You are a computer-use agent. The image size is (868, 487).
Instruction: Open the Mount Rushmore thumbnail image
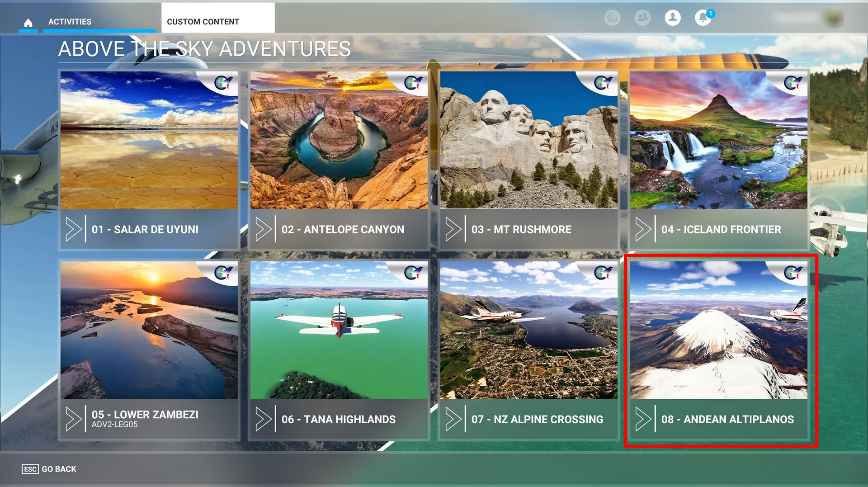pos(529,140)
